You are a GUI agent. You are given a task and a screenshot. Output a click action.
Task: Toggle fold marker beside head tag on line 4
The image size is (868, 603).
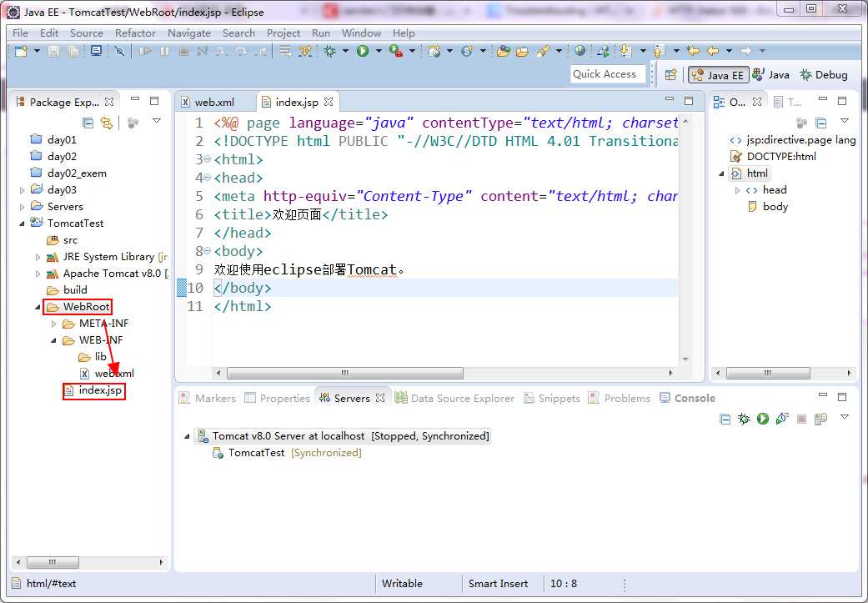click(208, 178)
